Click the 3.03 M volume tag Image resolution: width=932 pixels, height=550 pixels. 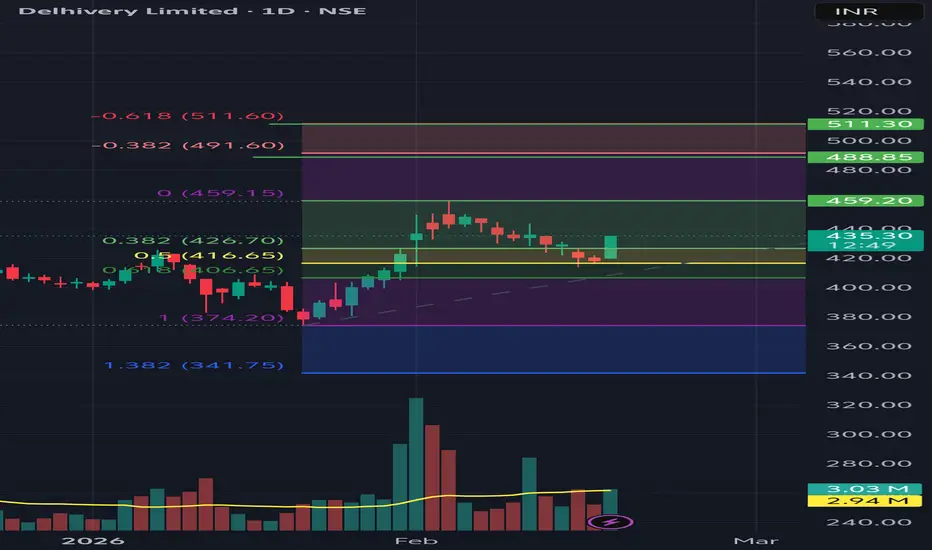865,489
